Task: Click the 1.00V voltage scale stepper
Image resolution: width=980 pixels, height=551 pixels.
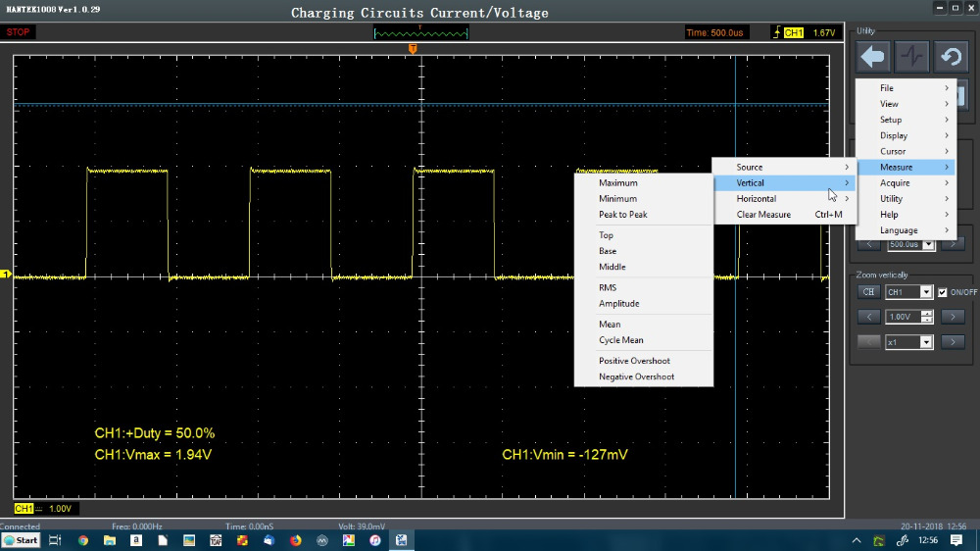Action: (927, 317)
